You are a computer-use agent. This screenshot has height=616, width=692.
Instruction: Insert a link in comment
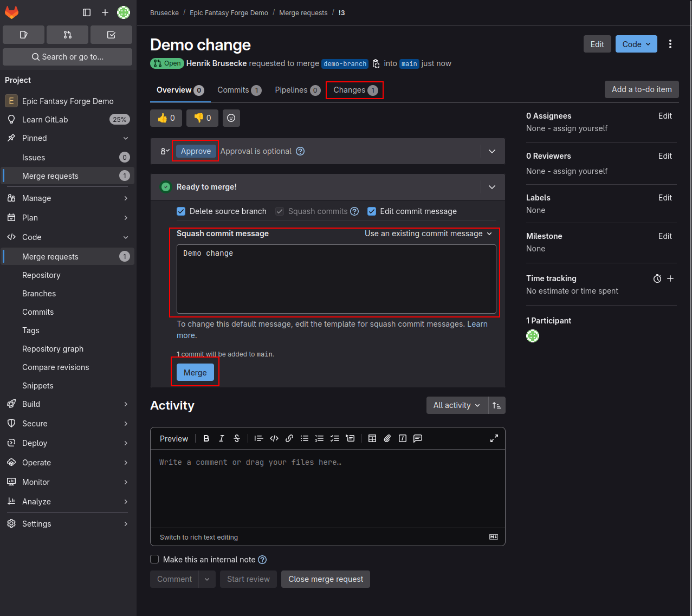tap(289, 438)
